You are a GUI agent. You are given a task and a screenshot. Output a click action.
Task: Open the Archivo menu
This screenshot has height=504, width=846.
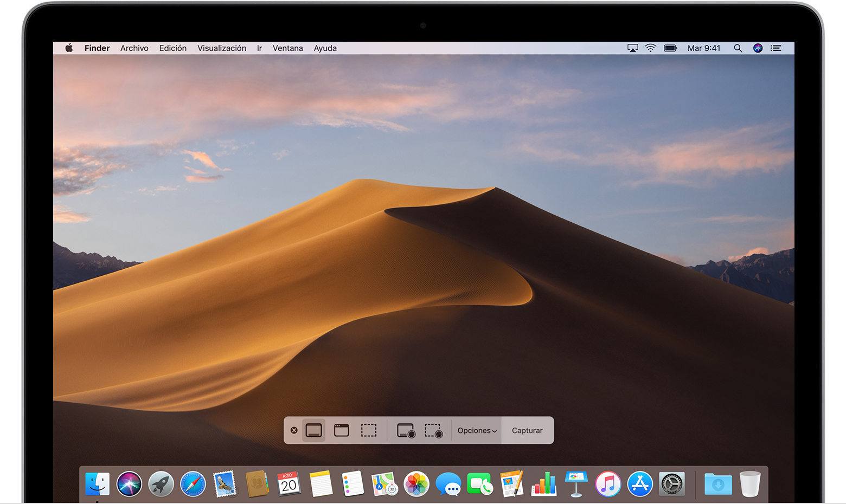tap(134, 48)
